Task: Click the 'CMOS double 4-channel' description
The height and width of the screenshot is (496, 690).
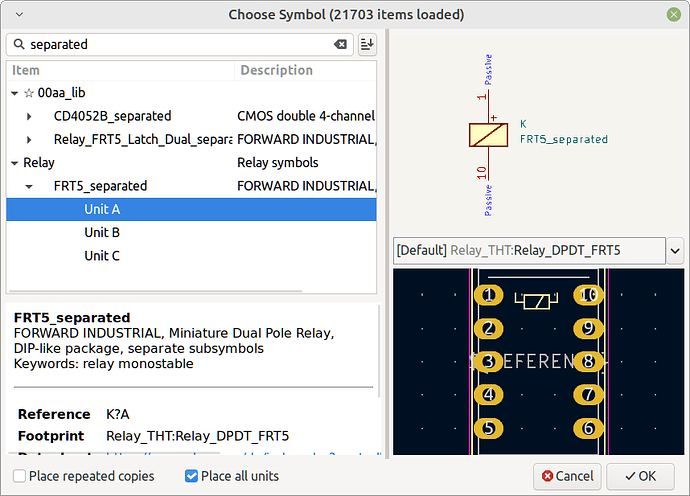Action: [x=306, y=116]
